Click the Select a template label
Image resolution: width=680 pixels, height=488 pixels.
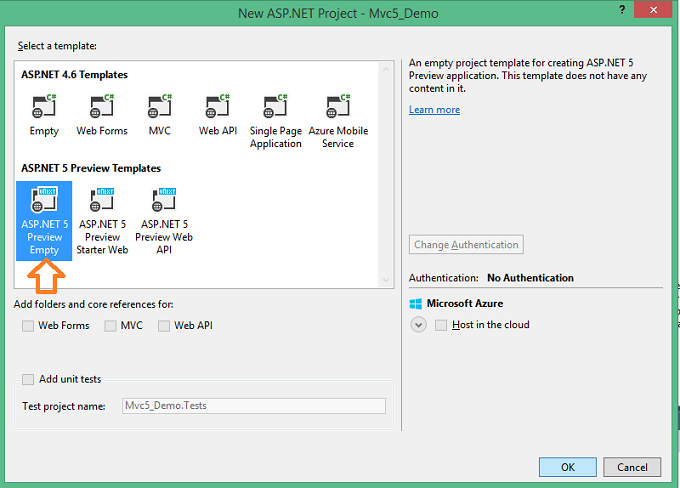(57, 46)
